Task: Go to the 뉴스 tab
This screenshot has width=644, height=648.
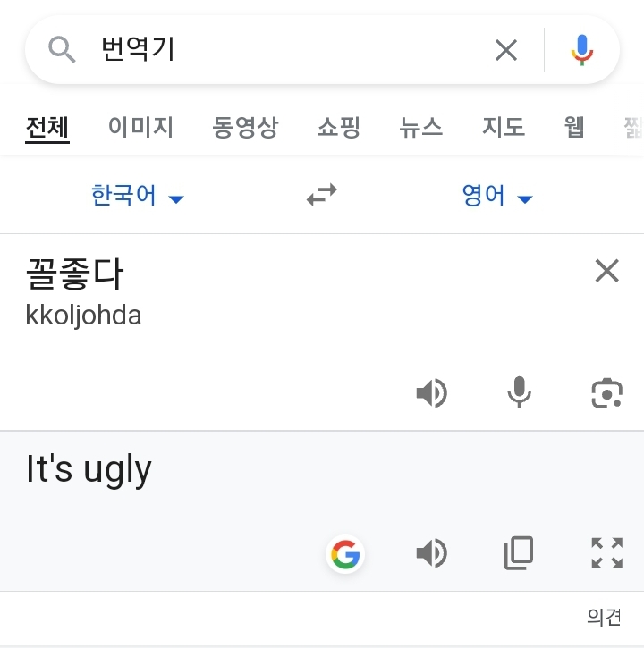Action: click(x=420, y=127)
